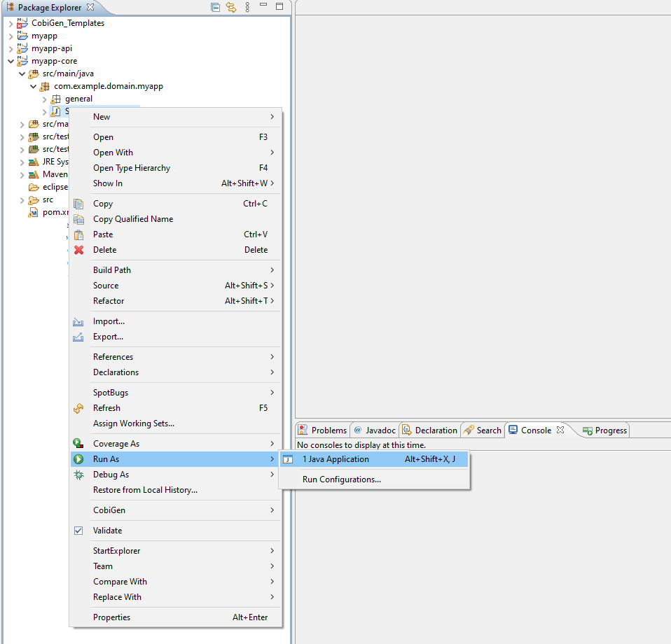The height and width of the screenshot is (644, 671).
Task: Choose Run Configurations... in the submenu
Action: pos(341,479)
